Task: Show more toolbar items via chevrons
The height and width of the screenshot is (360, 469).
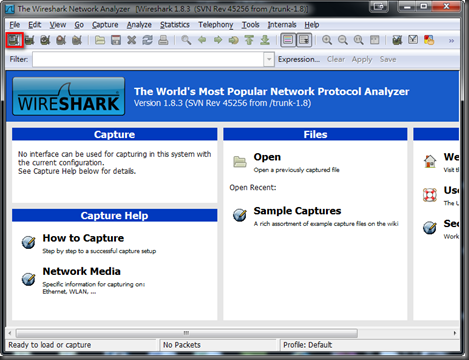Action: click(x=451, y=41)
